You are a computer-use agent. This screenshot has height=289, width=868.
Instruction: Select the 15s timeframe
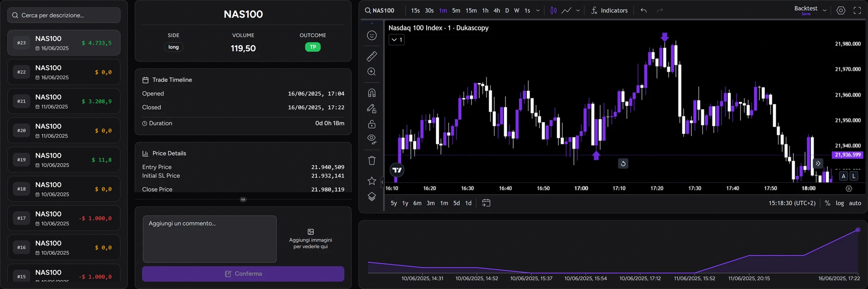[x=415, y=10]
